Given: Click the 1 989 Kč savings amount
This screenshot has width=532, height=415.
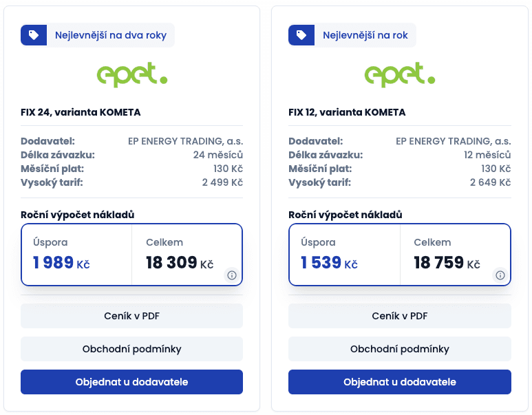Looking at the screenshot, I should coord(61,263).
